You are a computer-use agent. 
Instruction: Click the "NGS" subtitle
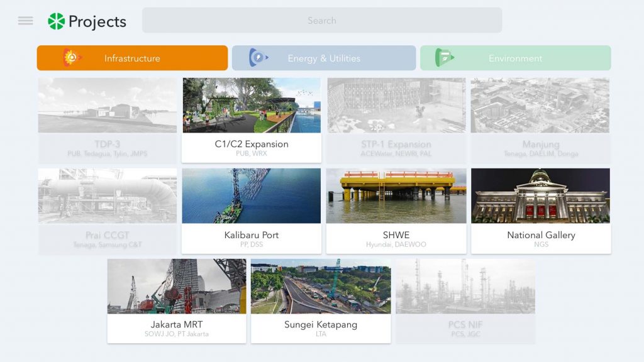[541, 244]
